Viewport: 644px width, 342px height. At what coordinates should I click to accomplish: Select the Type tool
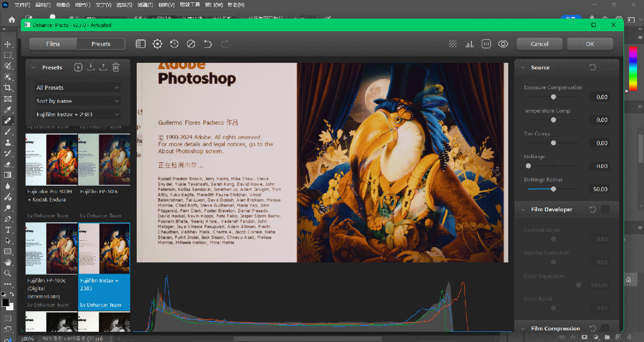[7, 230]
